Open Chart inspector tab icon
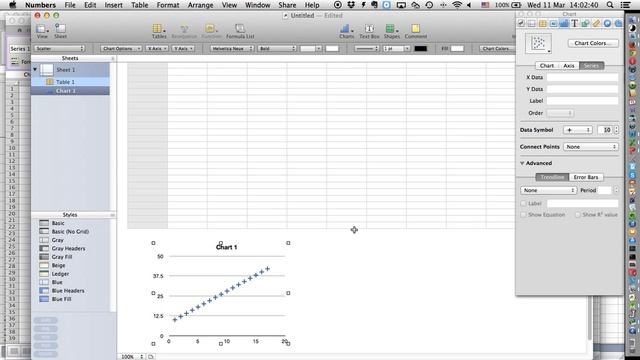The image size is (640, 360). [564, 24]
